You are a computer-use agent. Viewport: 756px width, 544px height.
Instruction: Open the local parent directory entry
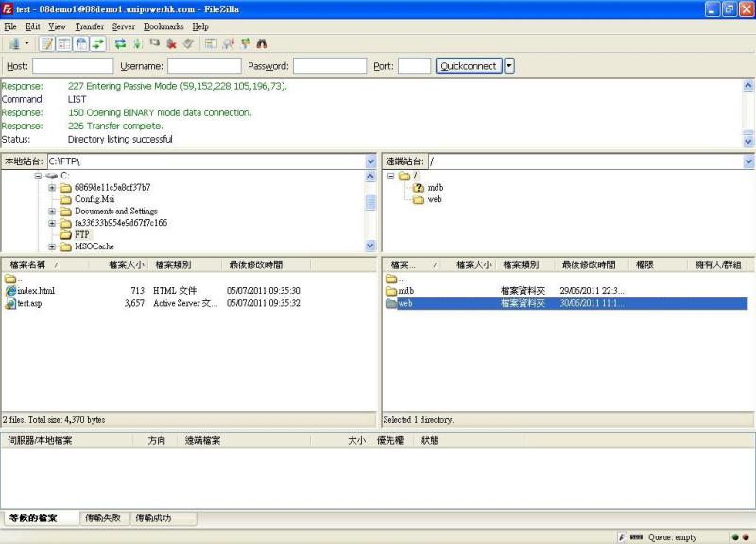[13, 279]
